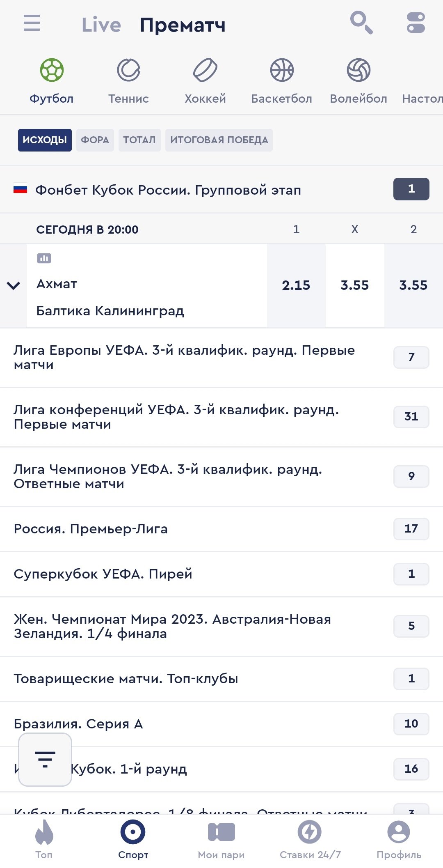Pick the Хоккей sport icon
The image size is (443, 868).
(205, 80)
